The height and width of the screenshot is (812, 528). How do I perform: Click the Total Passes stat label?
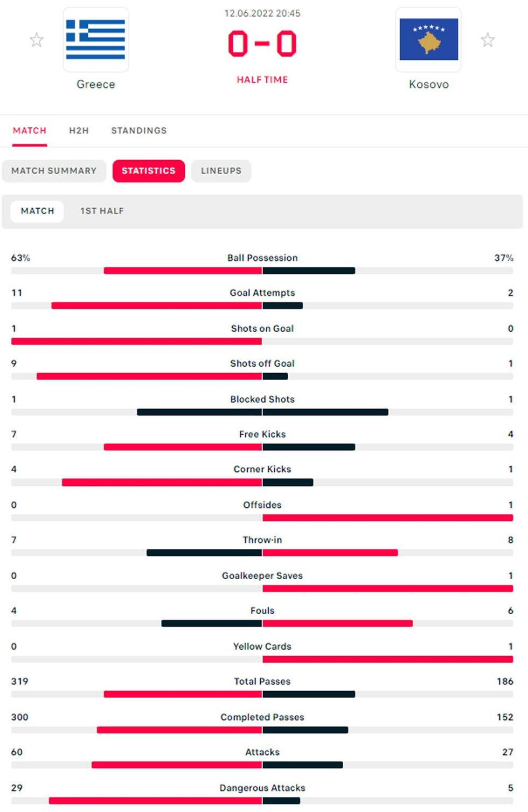click(262, 682)
